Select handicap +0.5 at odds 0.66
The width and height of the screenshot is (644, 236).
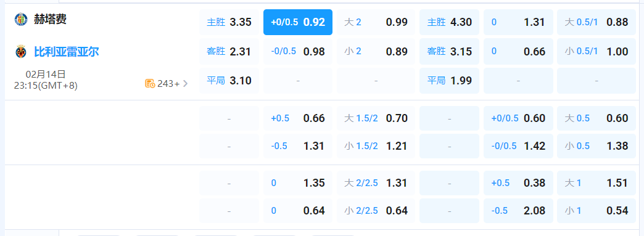coord(298,118)
